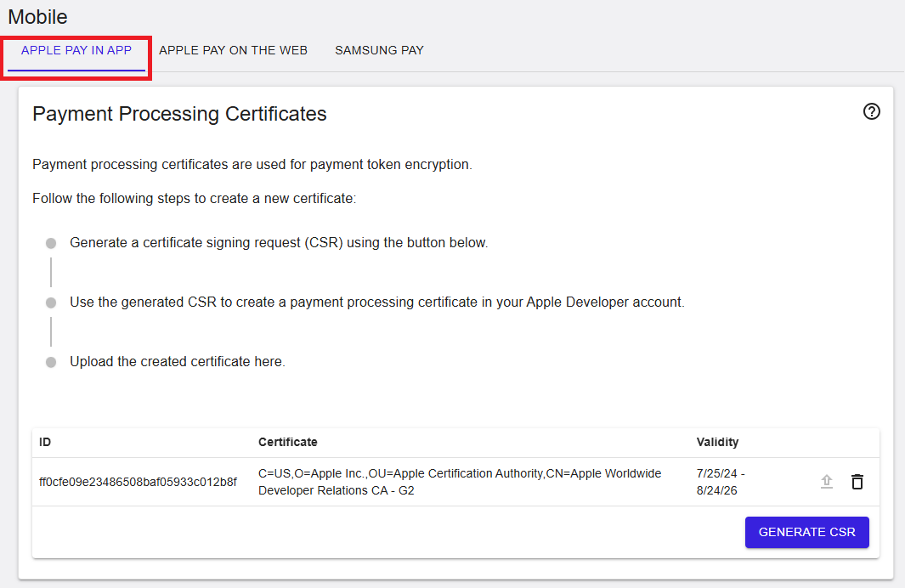The image size is (905, 588).
Task: Click the step 'Use the generated CSR'
Action: (377, 302)
